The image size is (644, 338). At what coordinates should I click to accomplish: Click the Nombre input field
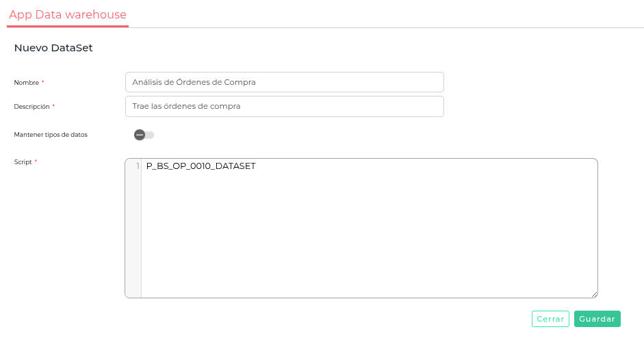pyautogui.click(x=284, y=82)
